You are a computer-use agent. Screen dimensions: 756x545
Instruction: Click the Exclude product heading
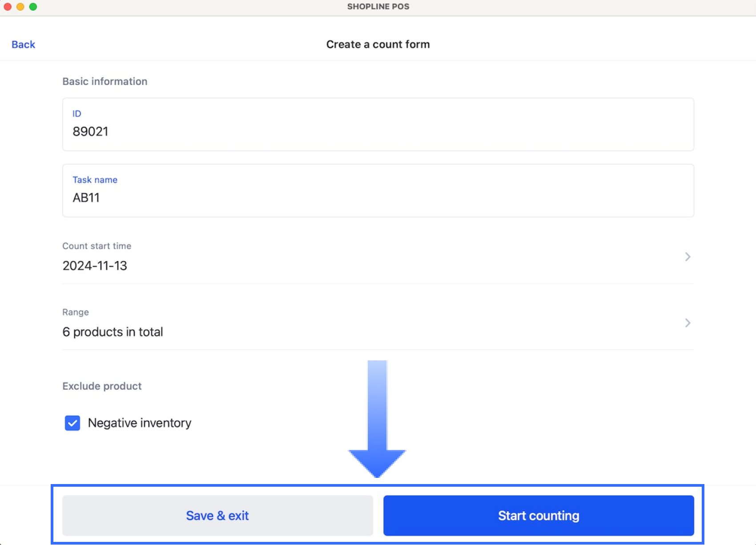coord(102,386)
